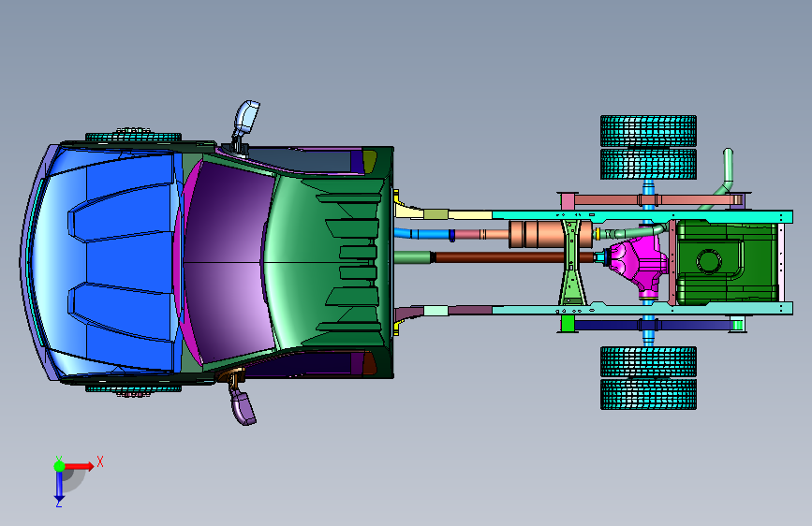812x526 pixels.
Task: Click the green Y axis dot of triad
Action: [x=59, y=466]
